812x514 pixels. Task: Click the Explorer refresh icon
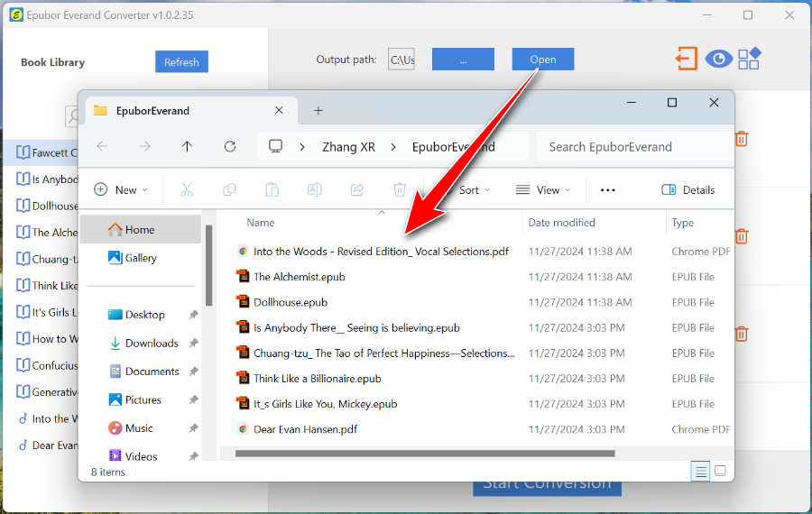point(230,146)
